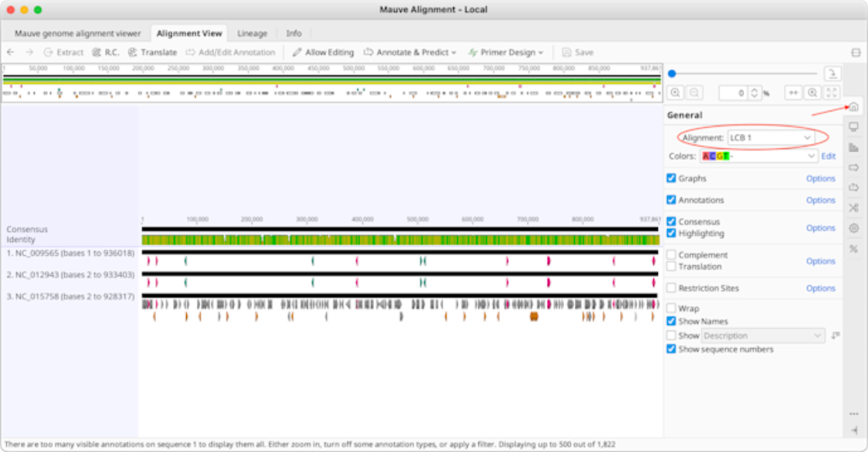Expand the Colors scheme dropdown

(758, 156)
